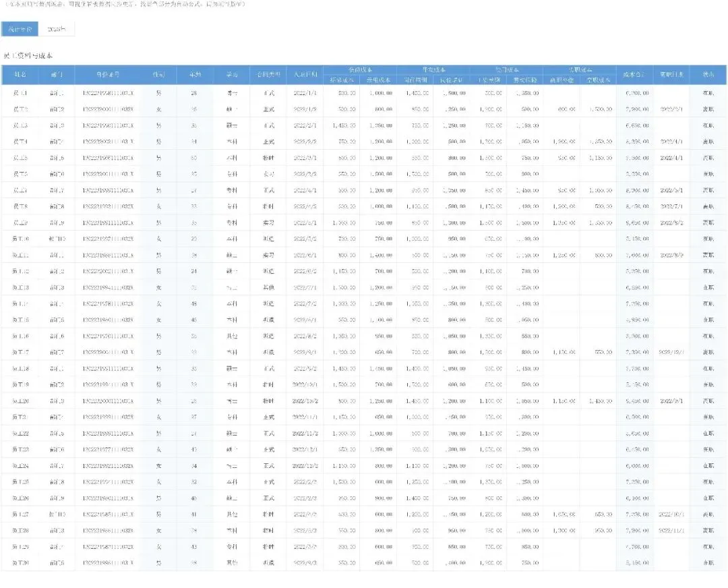Click the 状态 column header
This screenshot has height=588, width=728.
coord(708,74)
